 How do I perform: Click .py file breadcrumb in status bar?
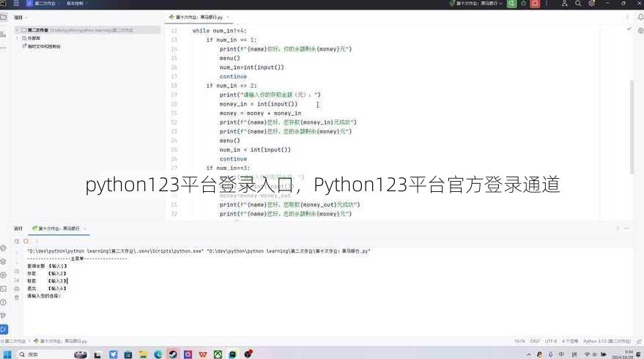pos(61,341)
